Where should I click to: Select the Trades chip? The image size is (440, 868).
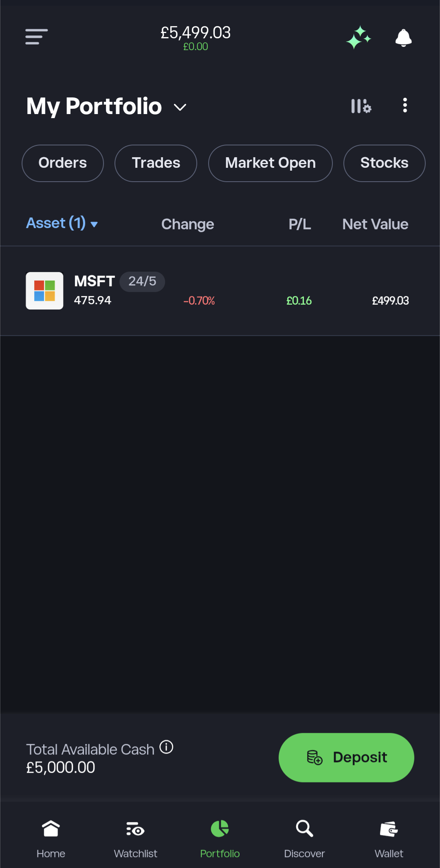[156, 163]
